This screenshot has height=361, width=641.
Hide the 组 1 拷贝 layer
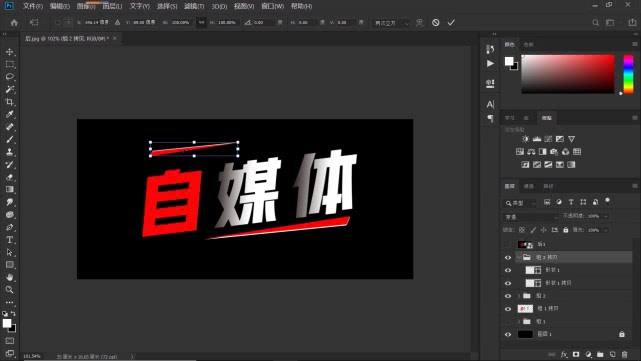pyautogui.click(x=508, y=309)
